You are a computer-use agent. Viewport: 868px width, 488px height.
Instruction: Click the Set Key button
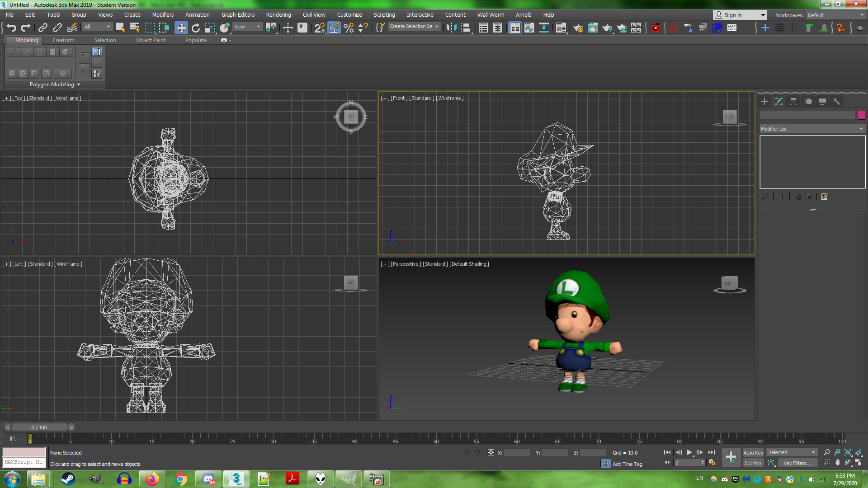[753, 463]
